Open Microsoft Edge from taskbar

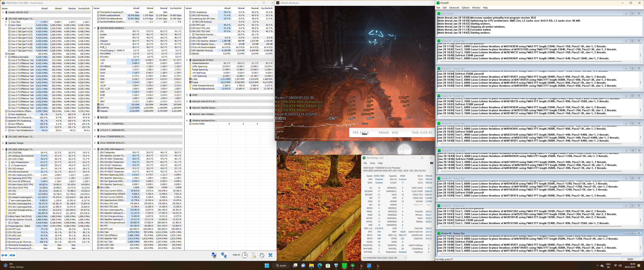pyautogui.click(x=320, y=265)
